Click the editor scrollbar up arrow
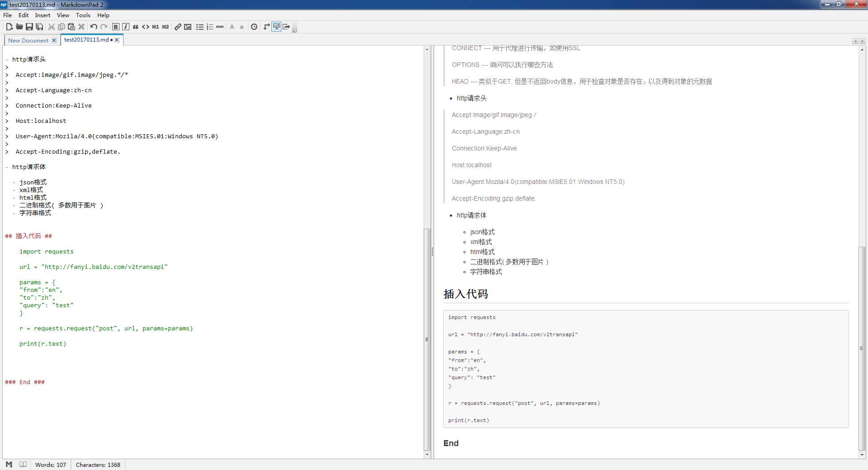This screenshot has width=868, height=470. tap(427, 49)
